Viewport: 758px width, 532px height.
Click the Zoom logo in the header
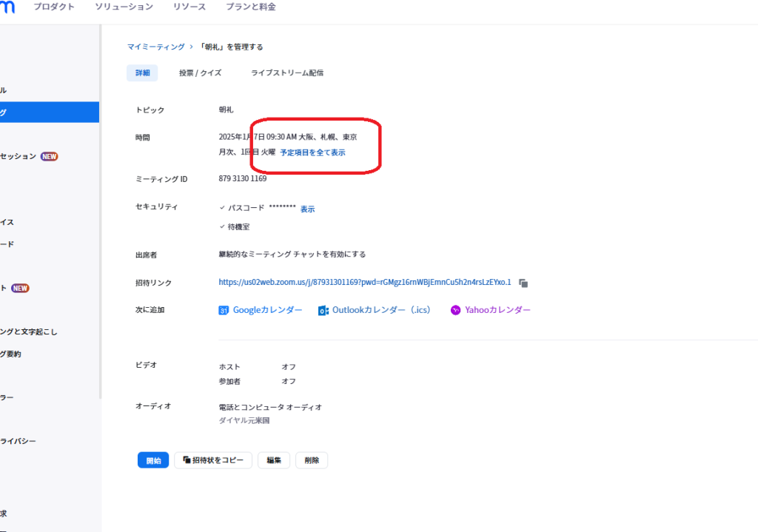pos(7,7)
